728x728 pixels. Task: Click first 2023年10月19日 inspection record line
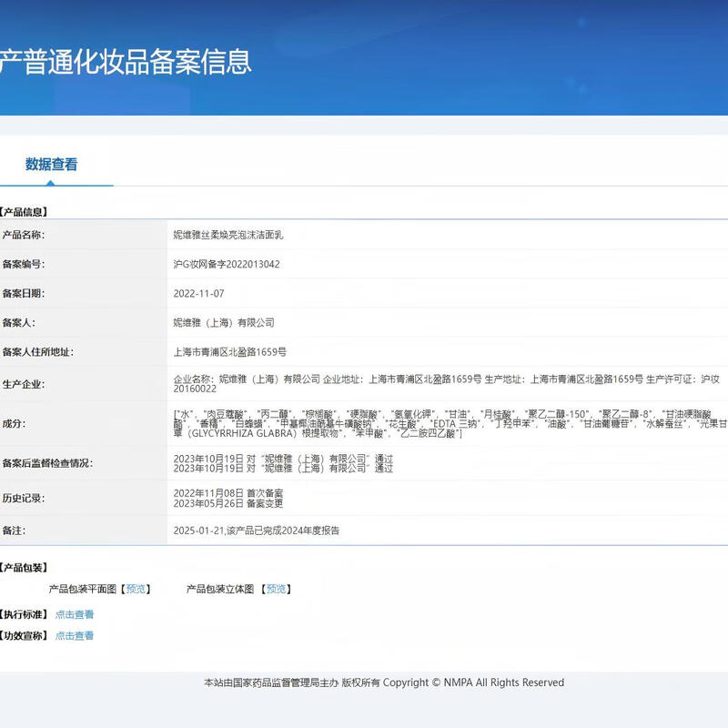(283, 458)
